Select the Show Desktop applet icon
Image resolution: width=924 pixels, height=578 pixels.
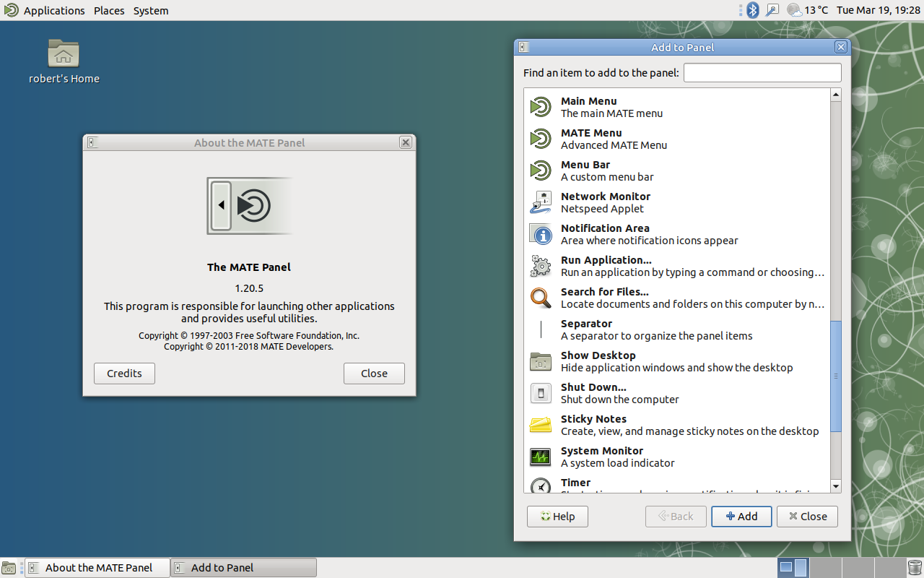click(540, 361)
